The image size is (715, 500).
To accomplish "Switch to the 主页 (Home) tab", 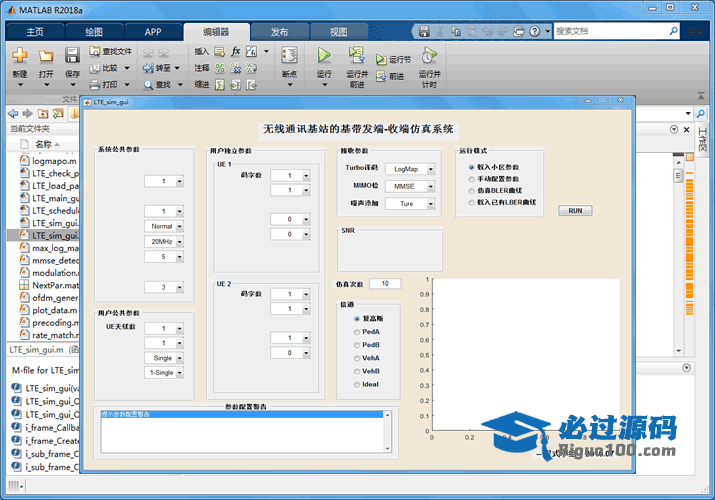I will (35, 32).
